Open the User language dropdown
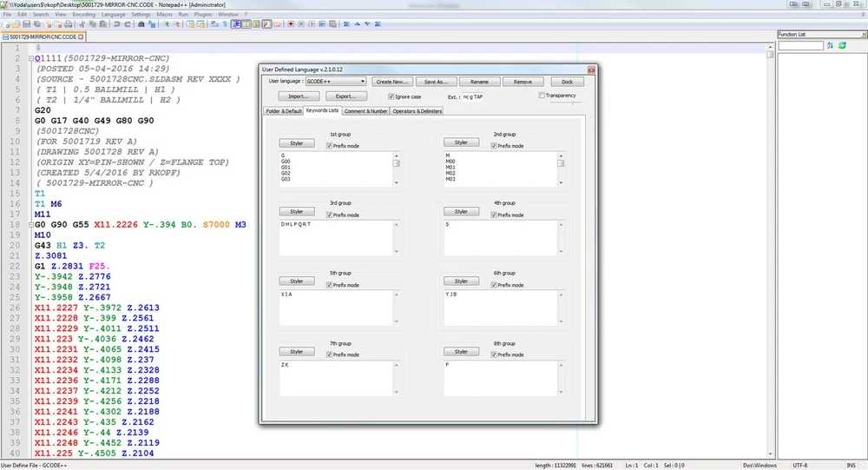Viewport: 868px width, 470px height. [335, 82]
